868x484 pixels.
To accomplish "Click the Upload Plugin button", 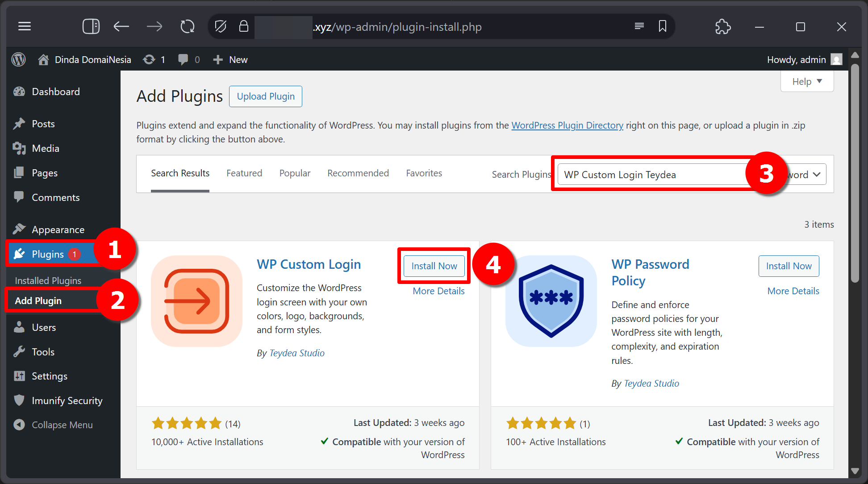I will pyautogui.click(x=266, y=96).
